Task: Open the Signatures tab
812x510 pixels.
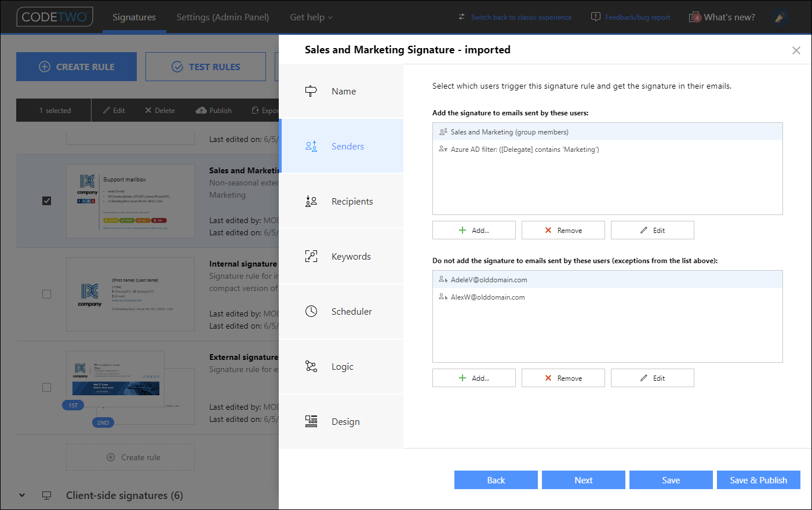Action: (134, 17)
